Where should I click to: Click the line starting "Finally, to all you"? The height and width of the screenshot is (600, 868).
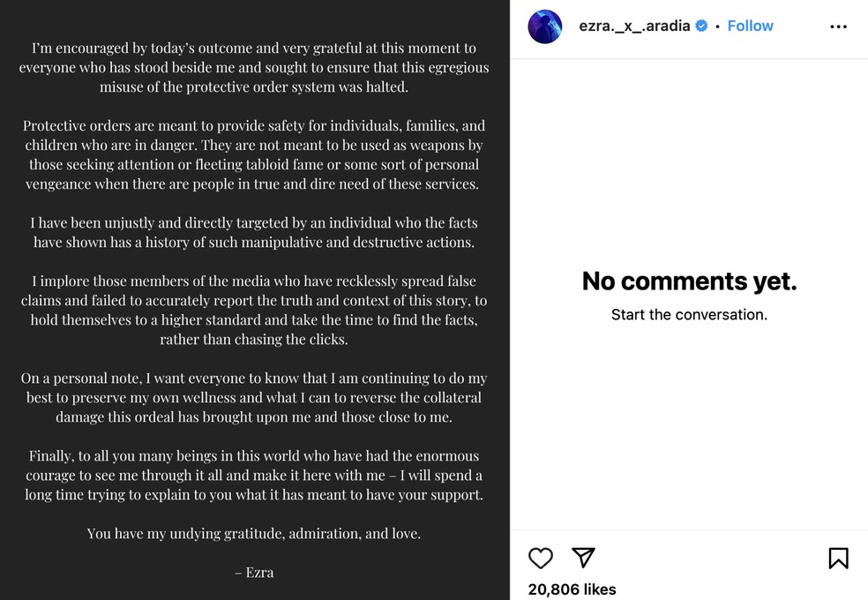point(254,455)
